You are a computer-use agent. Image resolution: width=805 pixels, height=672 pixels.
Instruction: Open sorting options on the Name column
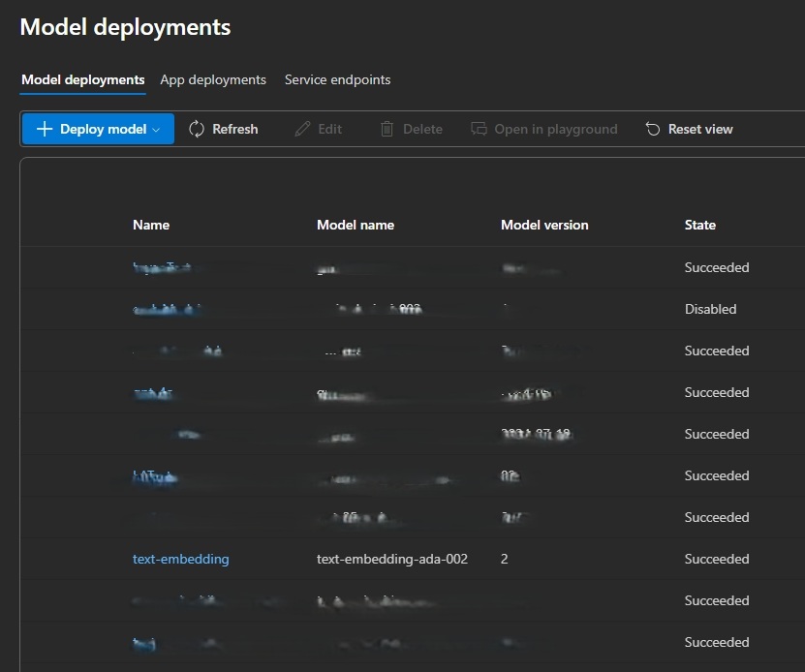(151, 225)
